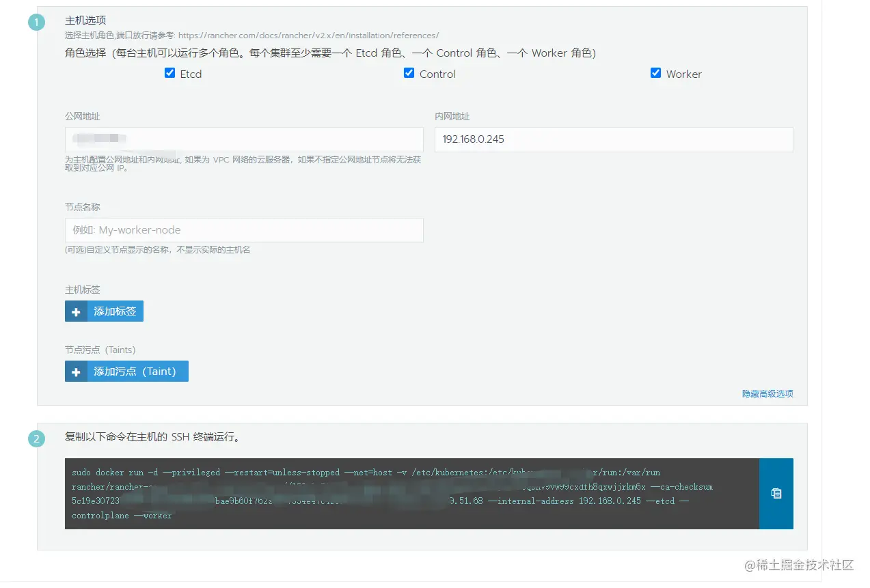The height and width of the screenshot is (588, 870).
Task: Click the docker run command text block
Action: click(412, 494)
